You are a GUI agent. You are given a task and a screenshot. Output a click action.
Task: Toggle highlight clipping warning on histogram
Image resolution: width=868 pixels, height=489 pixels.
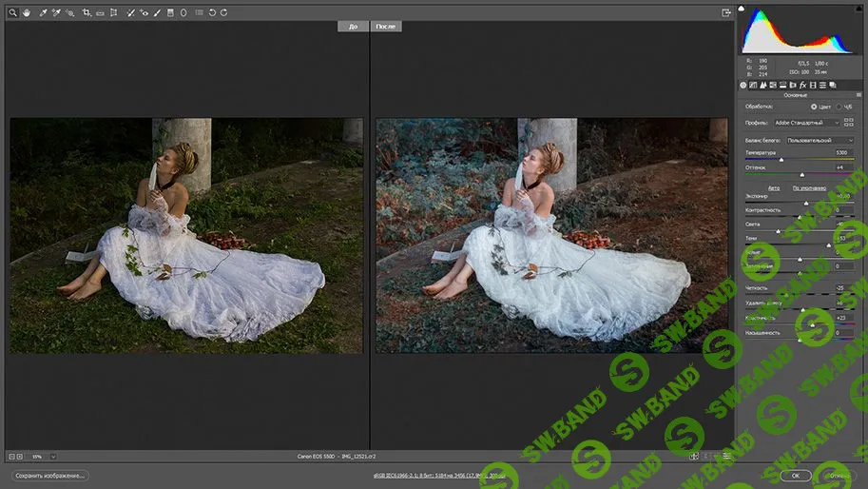[x=858, y=8]
